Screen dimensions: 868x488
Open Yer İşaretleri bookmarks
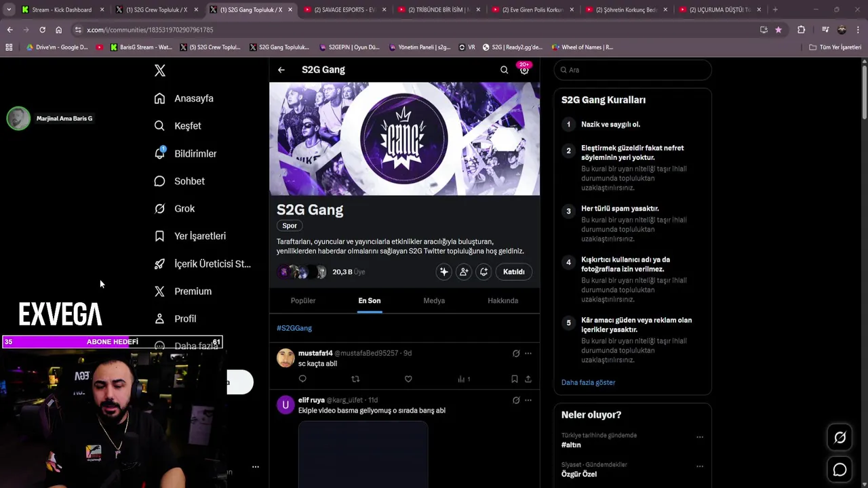190,236
